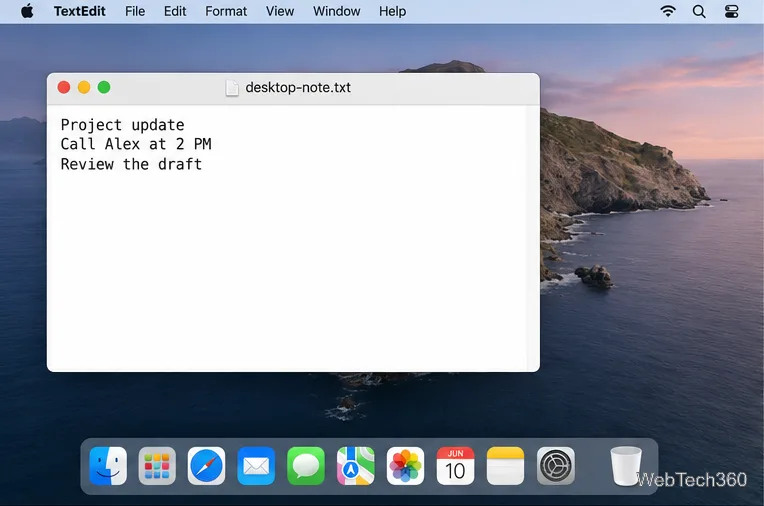Open the Edit menu
Viewport: 764px width, 506px height.
pyautogui.click(x=175, y=11)
